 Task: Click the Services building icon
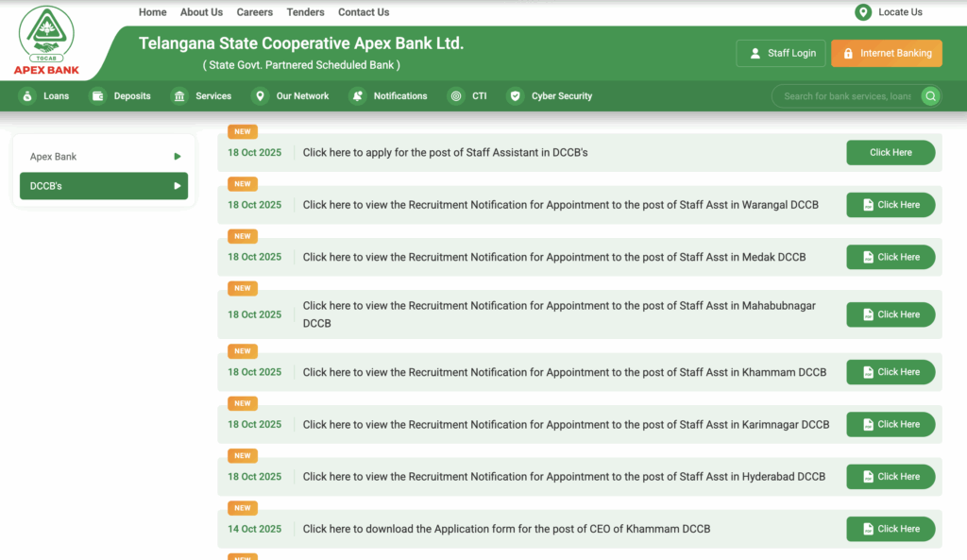[178, 95]
